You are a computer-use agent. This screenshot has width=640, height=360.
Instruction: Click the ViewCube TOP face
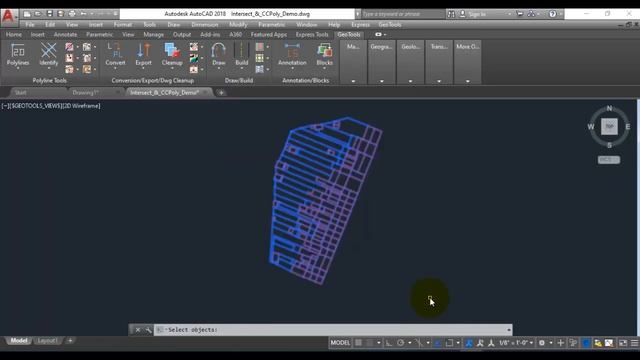click(609, 127)
